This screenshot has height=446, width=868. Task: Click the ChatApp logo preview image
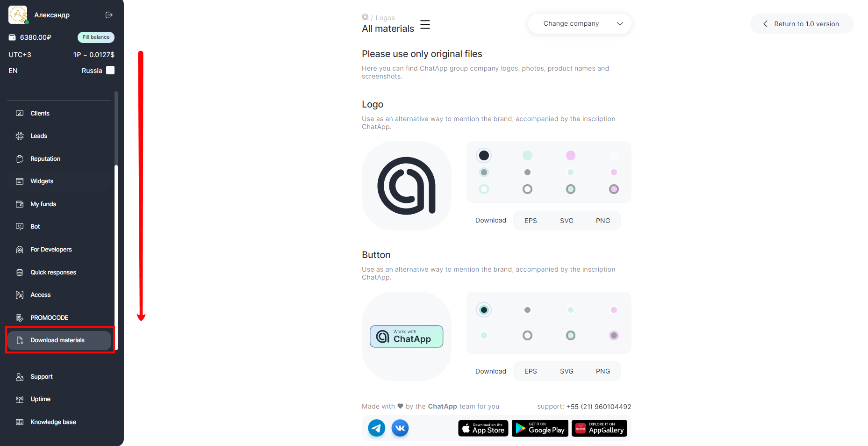pyautogui.click(x=406, y=186)
